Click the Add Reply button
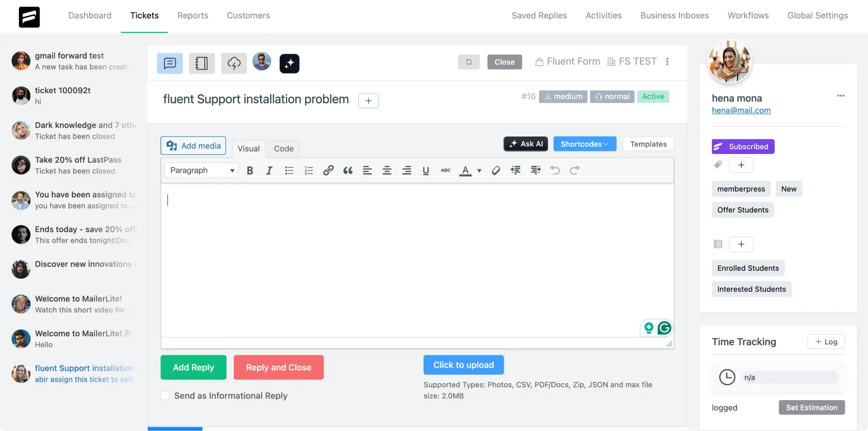Screen dimensions: 868x431 click(x=193, y=367)
